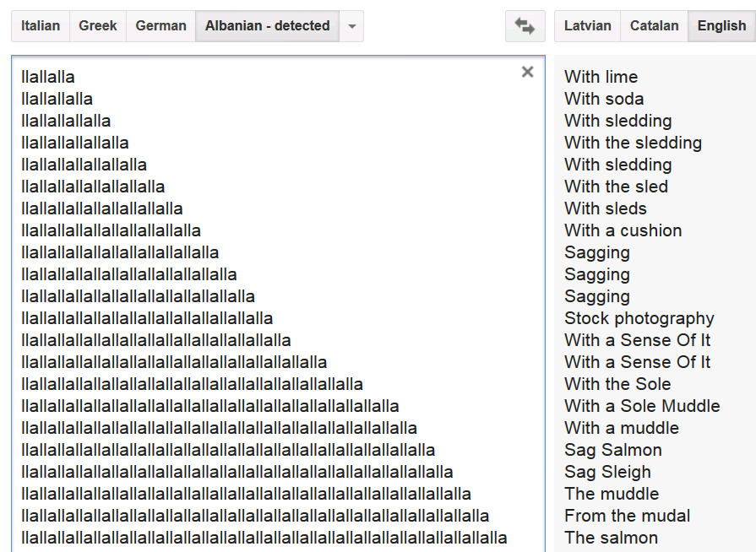
Task: Click translation 'The salmon'
Action: click(x=611, y=538)
